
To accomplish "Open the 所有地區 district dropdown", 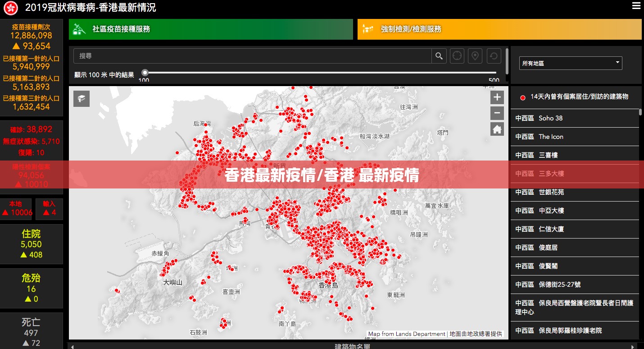I will click(x=571, y=63).
